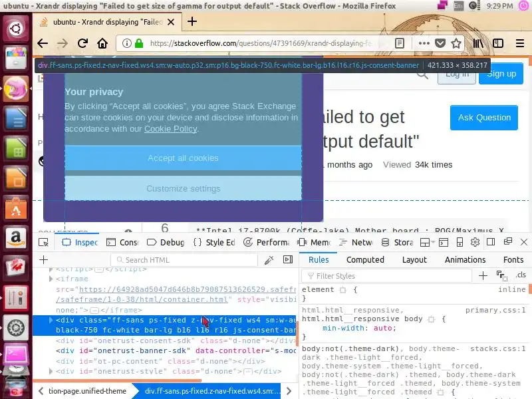
Task: Accept all cookies in the privacy banner
Action: (x=184, y=158)
